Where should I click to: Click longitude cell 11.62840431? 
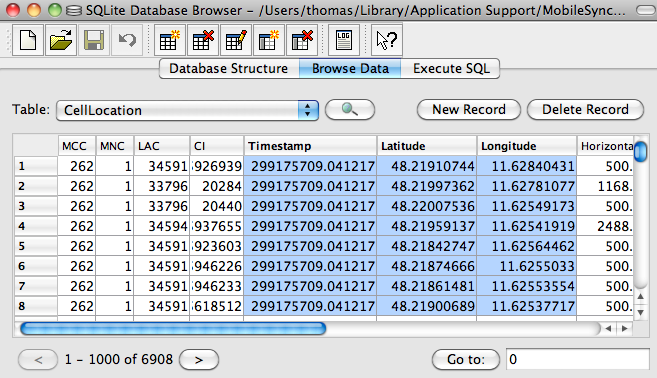point(527,166)
